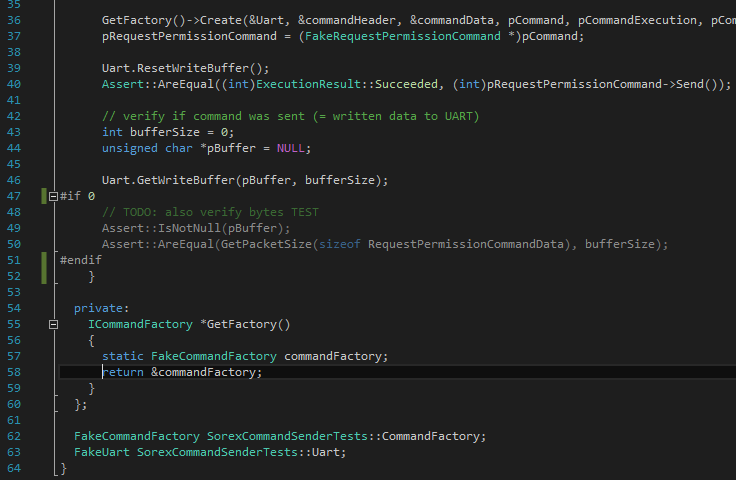This screenshot has width=736, height=480.
Task: Click Assert::IsNotNull(pBuffer) line
Action: pos(196,228)
